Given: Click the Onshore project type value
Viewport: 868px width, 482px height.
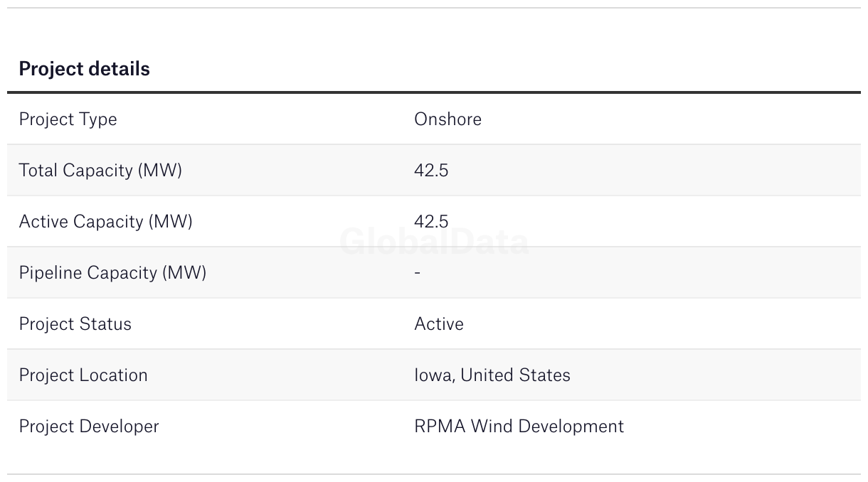Looking at the screenshot, I should 448,119.
